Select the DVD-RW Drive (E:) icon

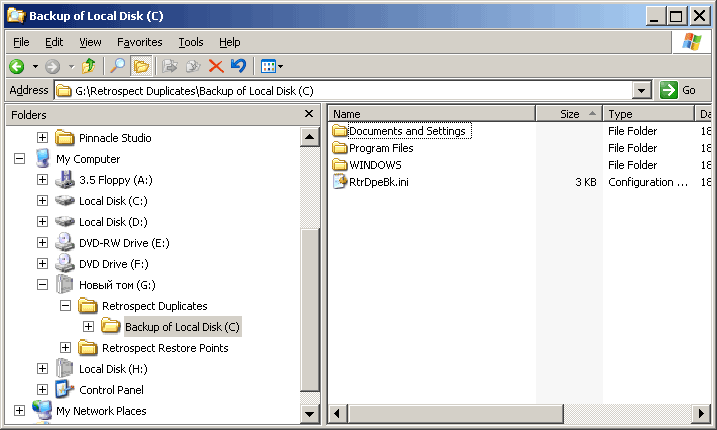pyautogui.click(x=64, y=242)
